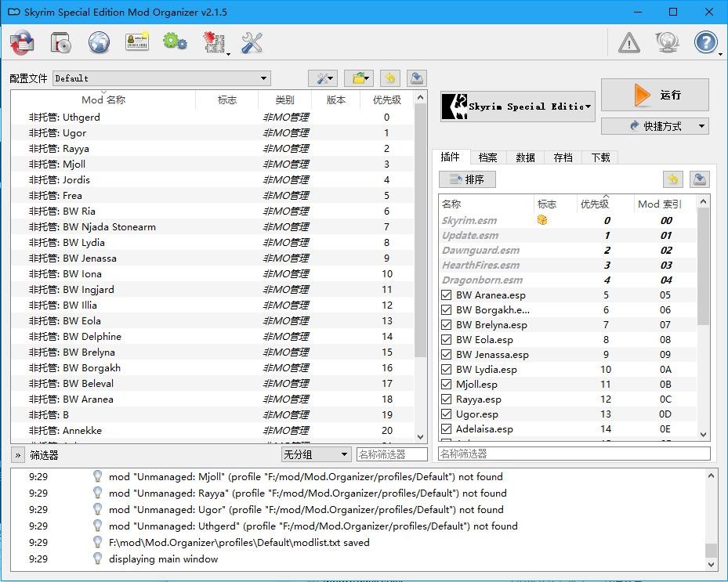Select mod row 非托管: Annekke

[x=212, y=430]
